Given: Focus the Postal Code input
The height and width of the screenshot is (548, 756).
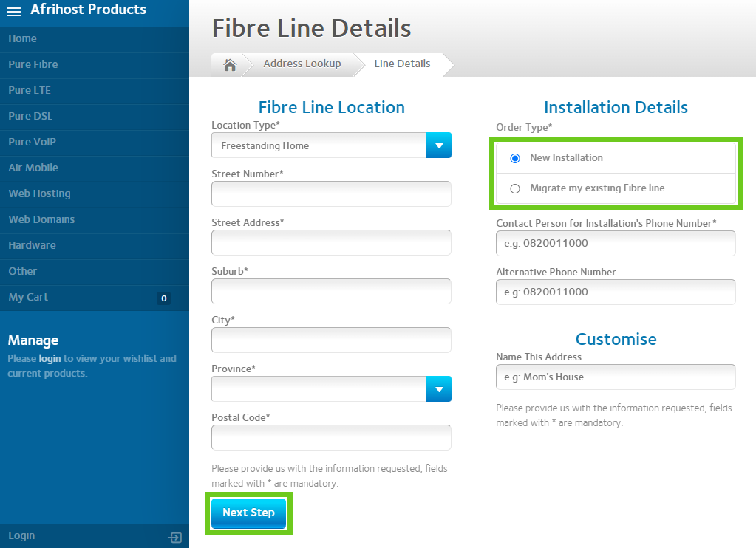Looking at the screenshot, I should [331, 438].
